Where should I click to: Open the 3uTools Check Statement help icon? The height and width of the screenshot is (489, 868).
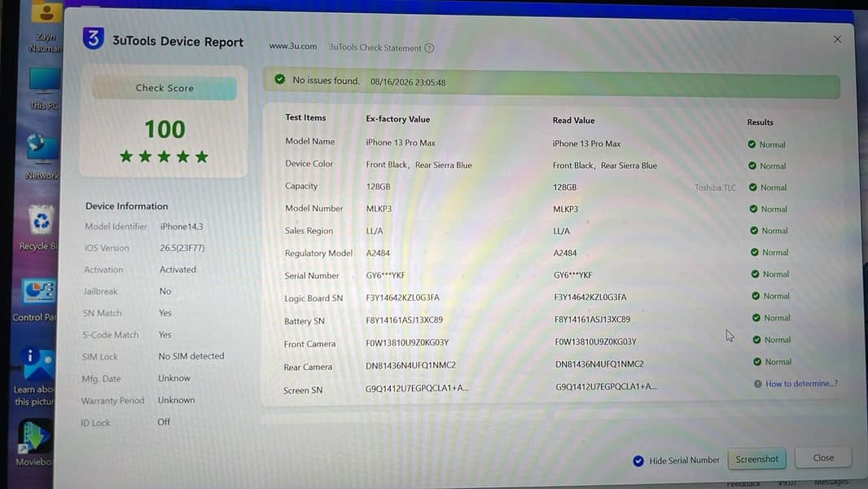[x=430, y=48]
